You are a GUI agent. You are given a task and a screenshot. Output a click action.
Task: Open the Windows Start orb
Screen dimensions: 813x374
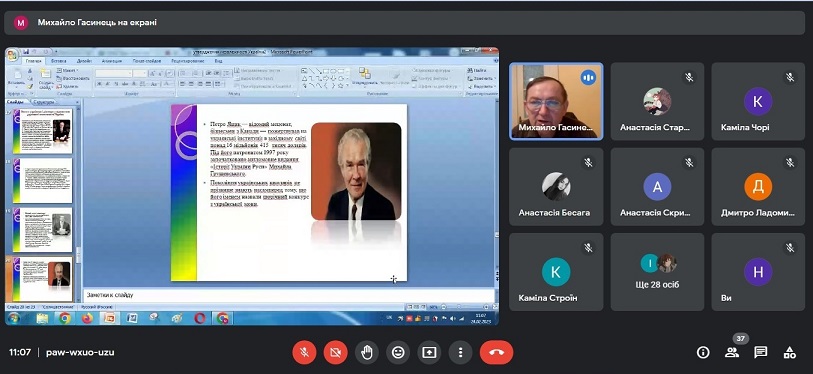[13, 318]
